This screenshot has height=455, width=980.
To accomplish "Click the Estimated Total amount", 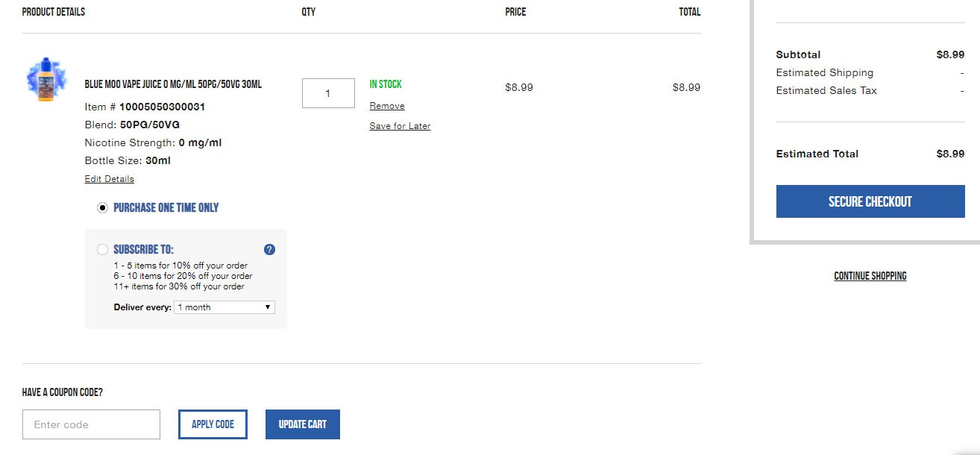I will coord(950,154).
